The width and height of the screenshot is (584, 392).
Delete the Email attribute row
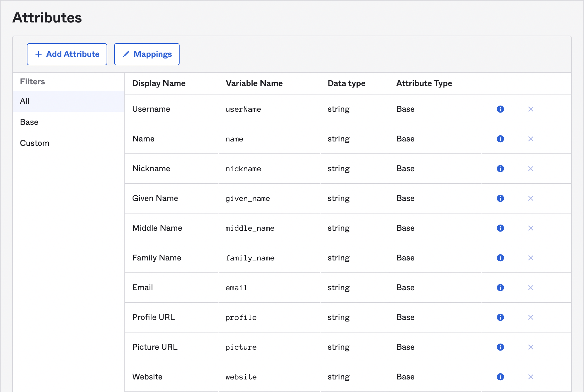(531, 288)
